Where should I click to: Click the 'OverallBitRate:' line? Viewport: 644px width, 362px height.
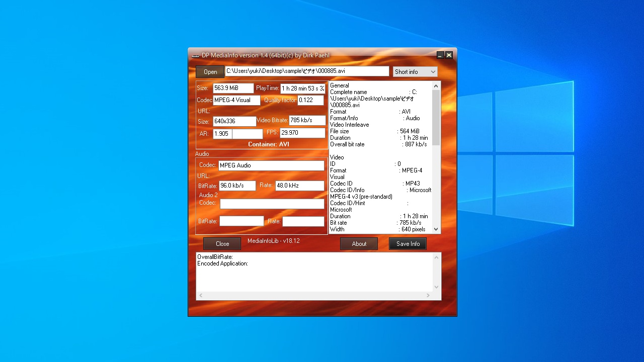click(215, 257)
